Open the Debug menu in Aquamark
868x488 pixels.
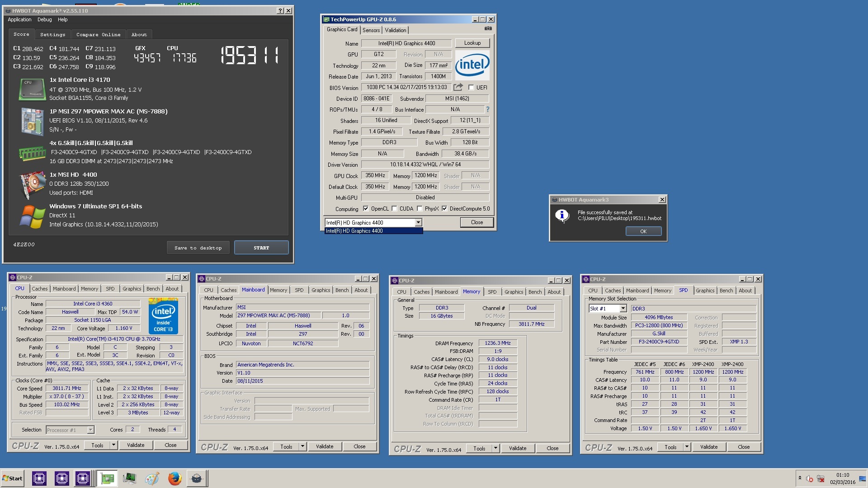click(44, 19)
